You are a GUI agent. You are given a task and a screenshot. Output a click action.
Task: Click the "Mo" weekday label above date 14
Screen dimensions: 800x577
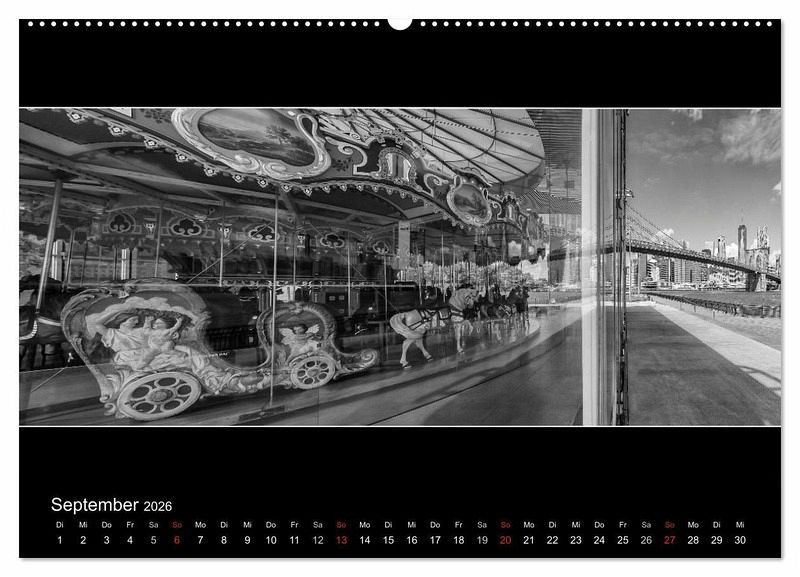365,525
